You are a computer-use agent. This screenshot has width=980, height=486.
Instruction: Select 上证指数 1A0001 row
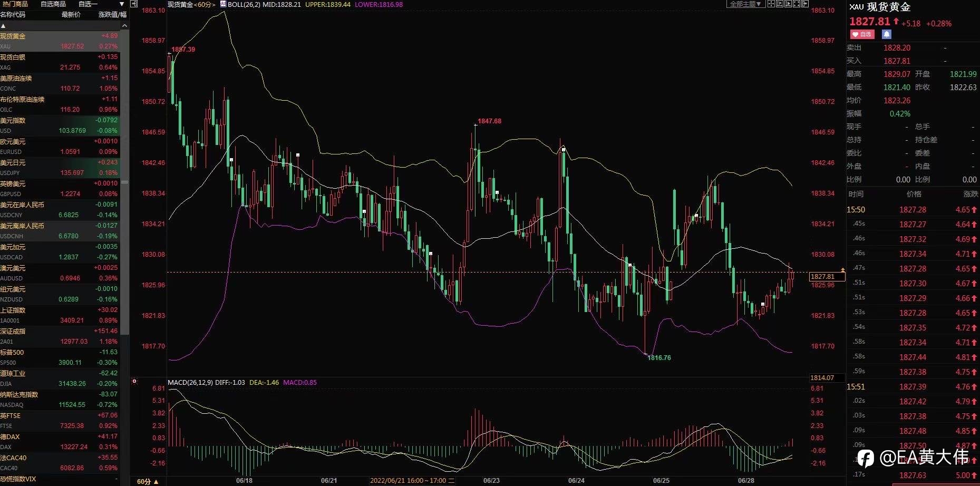60,315
